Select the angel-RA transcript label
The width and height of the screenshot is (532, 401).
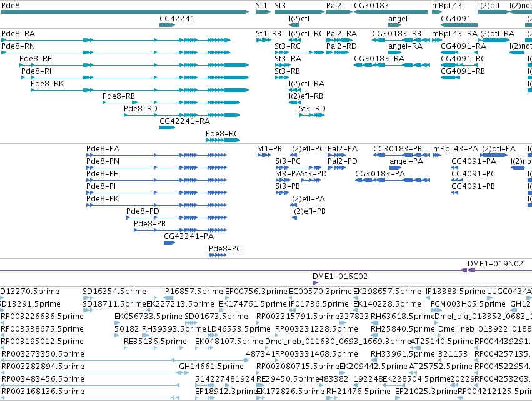click(x=406, y=46)
